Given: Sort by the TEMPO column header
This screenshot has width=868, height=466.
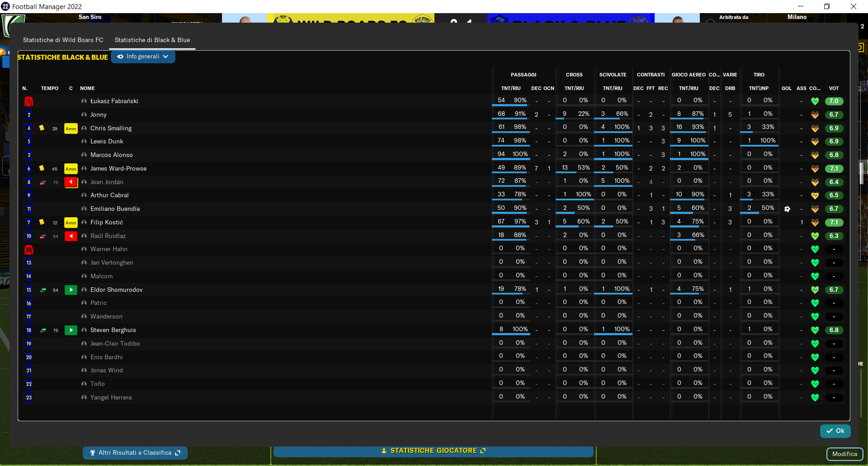Looking at the screenshot, I should tap(50, 89).
